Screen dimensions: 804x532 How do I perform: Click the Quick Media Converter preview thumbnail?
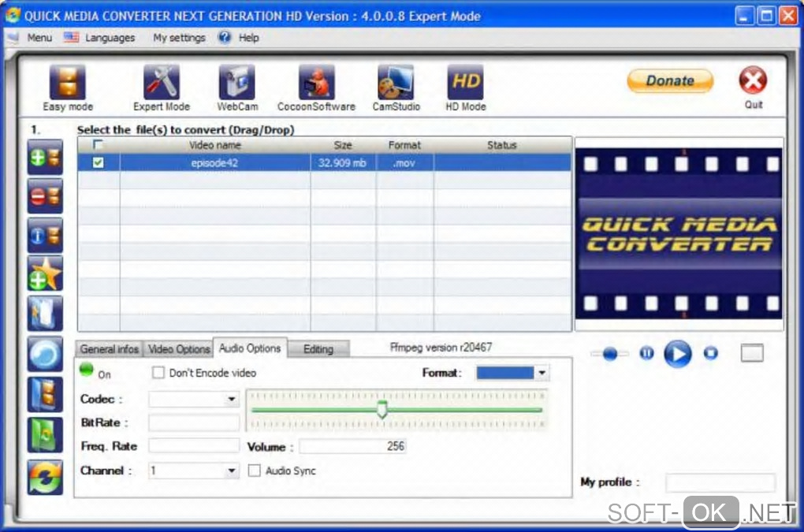point(679,233)
